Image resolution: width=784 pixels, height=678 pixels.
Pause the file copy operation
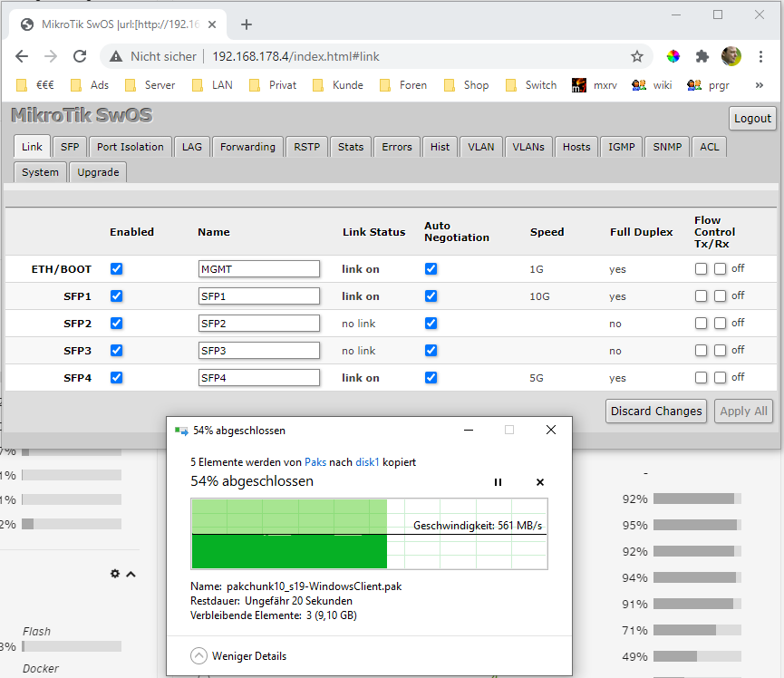[x=498, y=482]
